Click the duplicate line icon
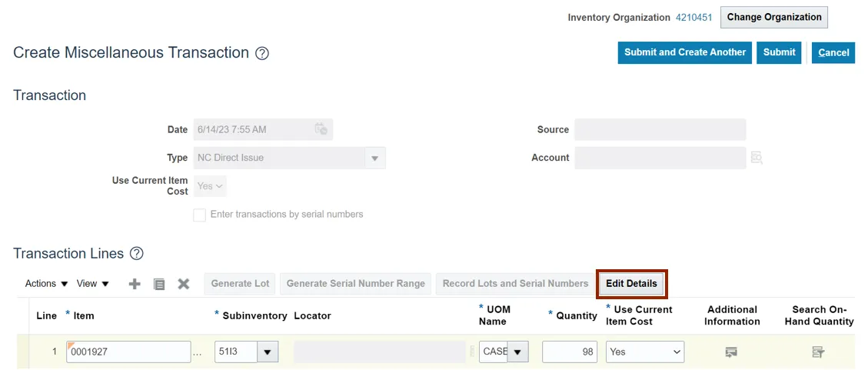 [x=159, y=284]
